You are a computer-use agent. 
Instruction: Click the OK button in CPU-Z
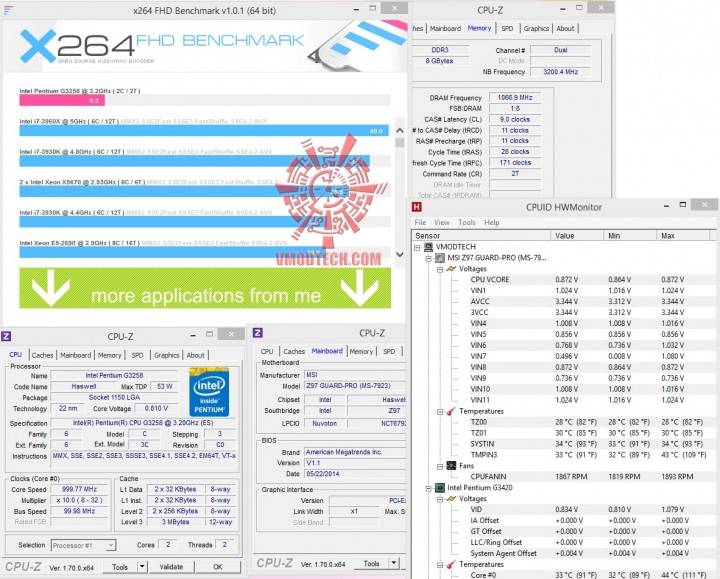(218, 567)
